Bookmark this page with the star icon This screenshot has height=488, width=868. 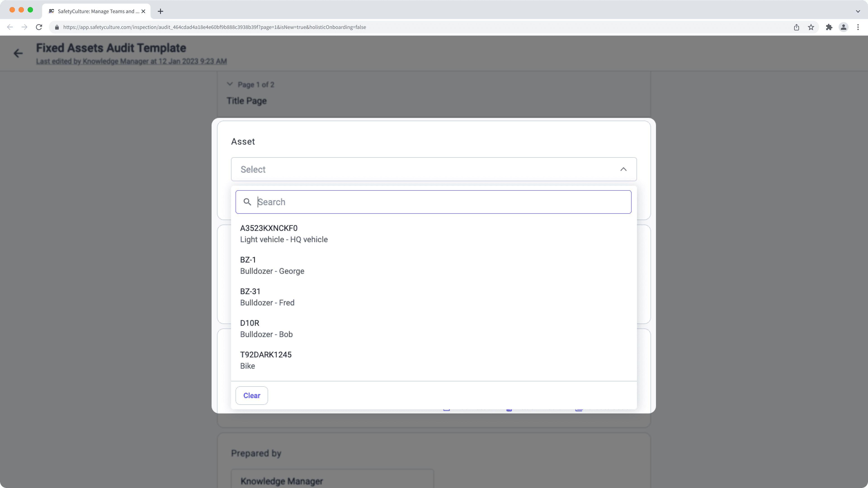tap(811, 27)
